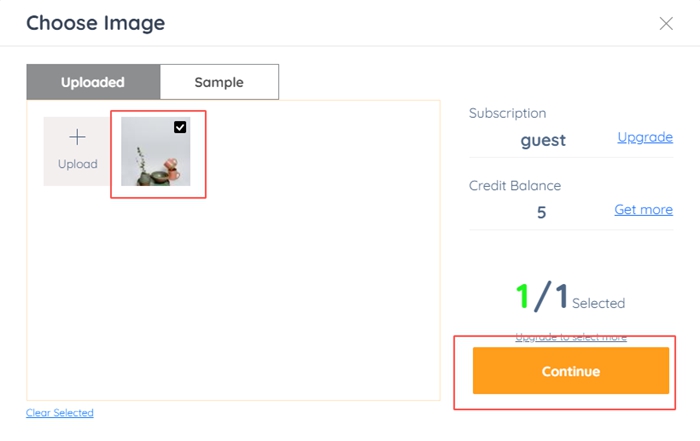Open the Get more credits link

643,209
